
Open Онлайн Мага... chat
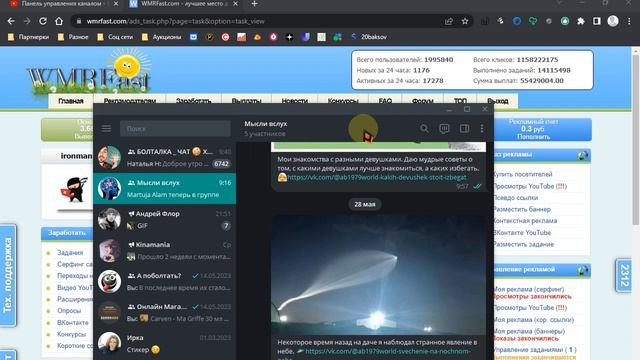click(164, 313)
